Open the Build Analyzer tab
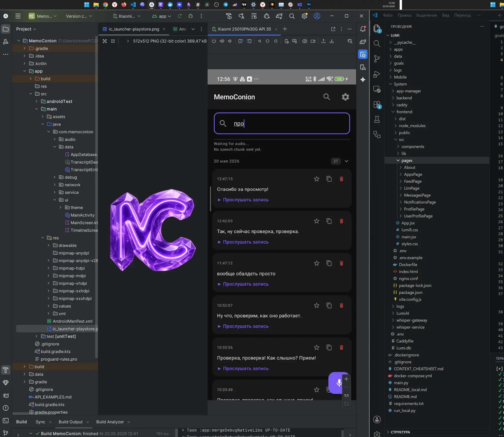Screen dimensions: 504x437 point(110,422)
